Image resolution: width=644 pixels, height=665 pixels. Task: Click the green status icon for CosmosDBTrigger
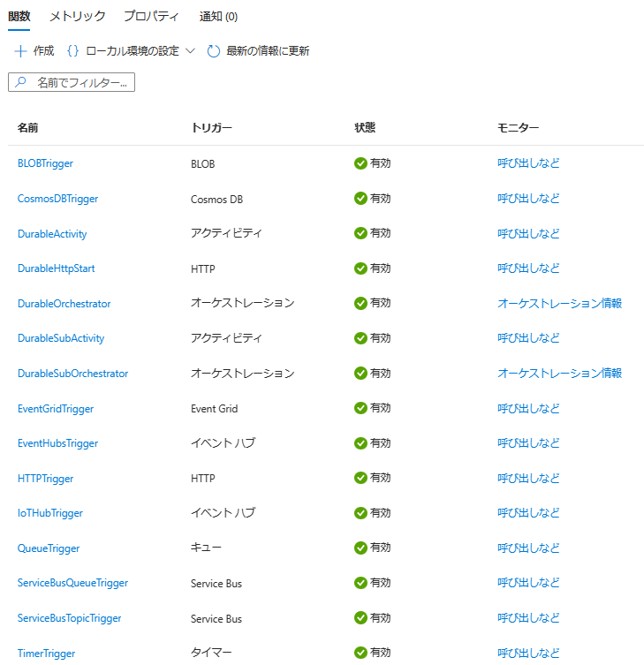pos(360,198)
